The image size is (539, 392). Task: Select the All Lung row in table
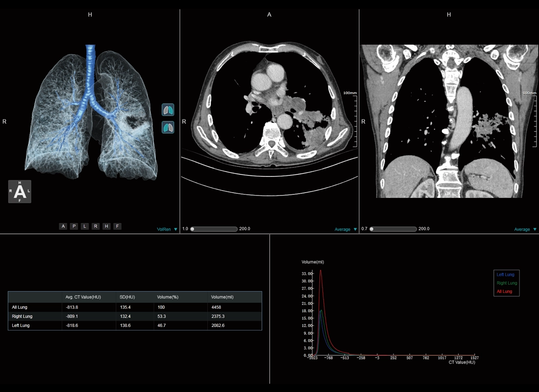[135, 307]
